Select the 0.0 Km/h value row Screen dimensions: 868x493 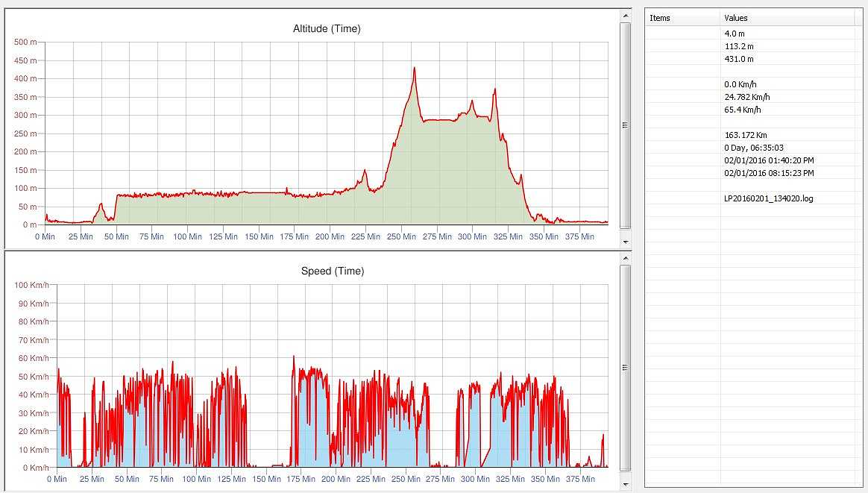[740, 85]
